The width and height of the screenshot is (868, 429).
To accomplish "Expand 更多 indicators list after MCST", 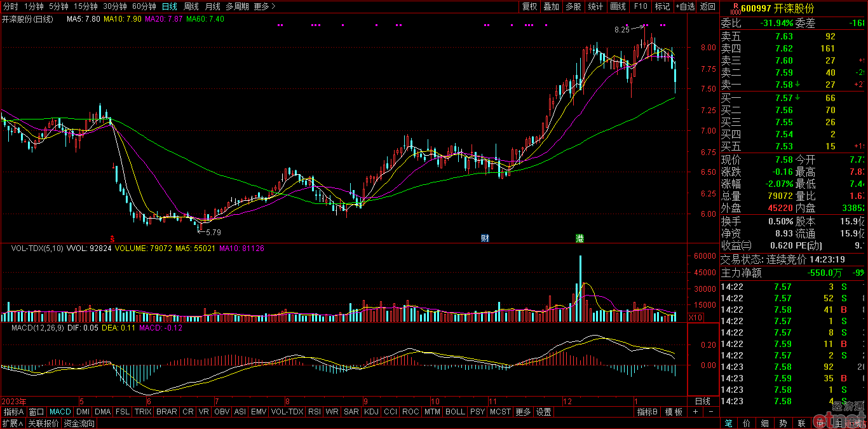I will (x=523, y=412).
